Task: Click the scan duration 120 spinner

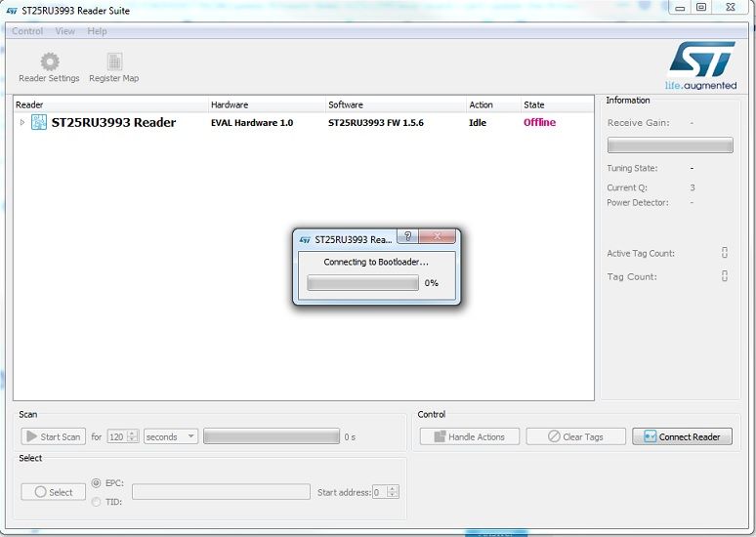Action: pos(123,436)
